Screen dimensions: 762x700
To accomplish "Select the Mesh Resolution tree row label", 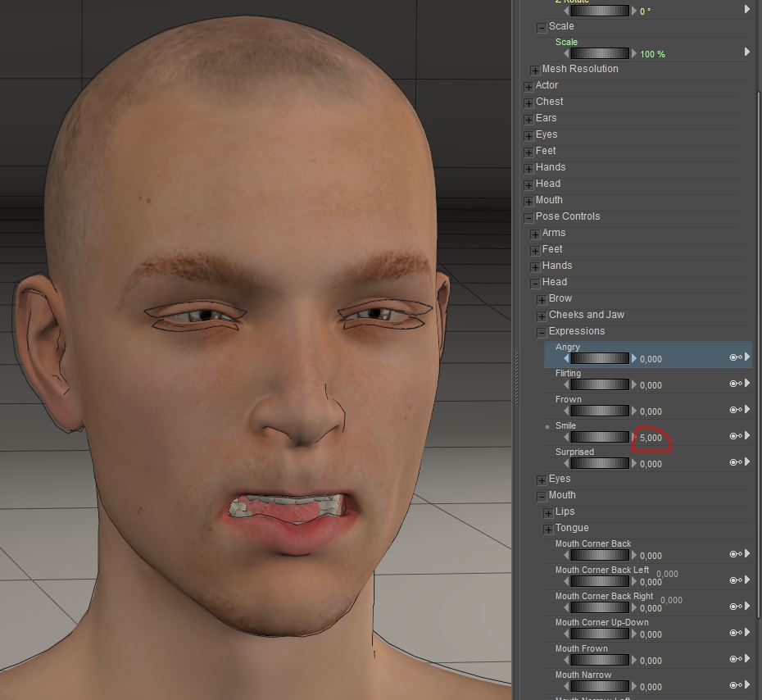I will 580,69.
